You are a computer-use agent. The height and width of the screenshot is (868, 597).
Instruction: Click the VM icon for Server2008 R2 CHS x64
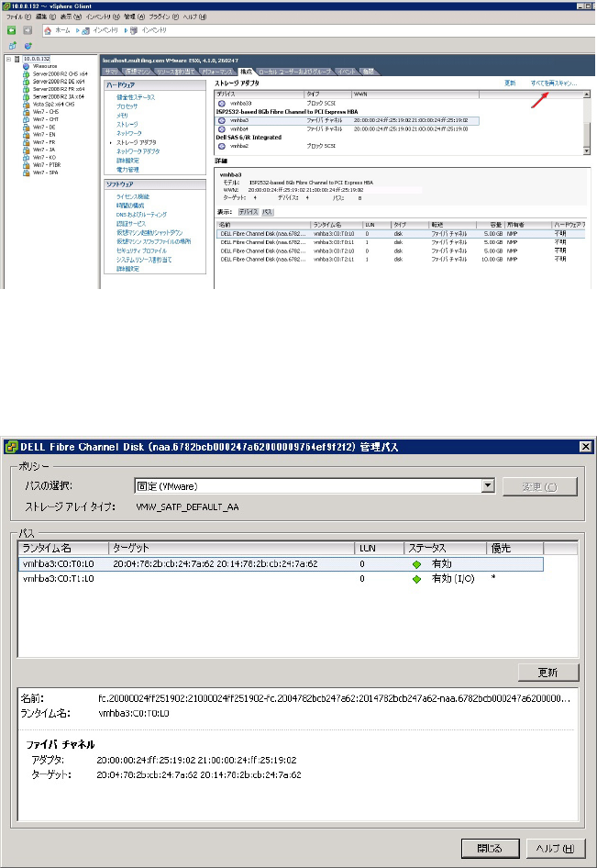point(26,73)
